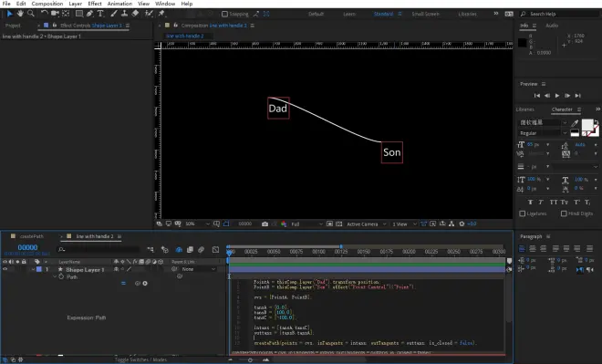Toggle the hide shy layers switch
Screen dimensions: 602x364
click(x=179, y=250)
